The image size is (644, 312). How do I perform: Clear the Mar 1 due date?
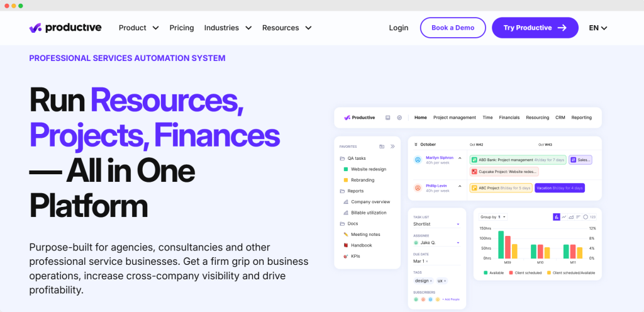[x=427, y=260]
